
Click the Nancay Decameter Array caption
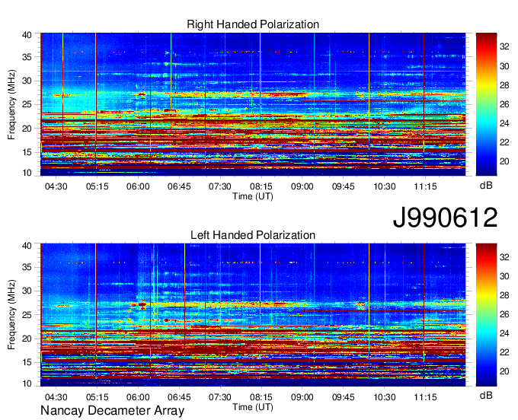pyautogui.click(x=112, y=411)
